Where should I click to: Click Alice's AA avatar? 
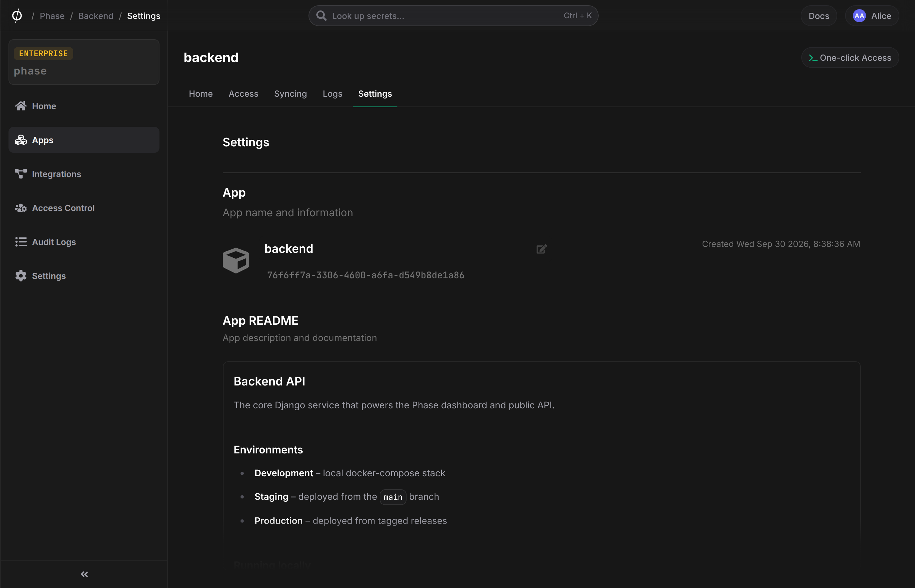pyautogui.click(x=859, y=16)
